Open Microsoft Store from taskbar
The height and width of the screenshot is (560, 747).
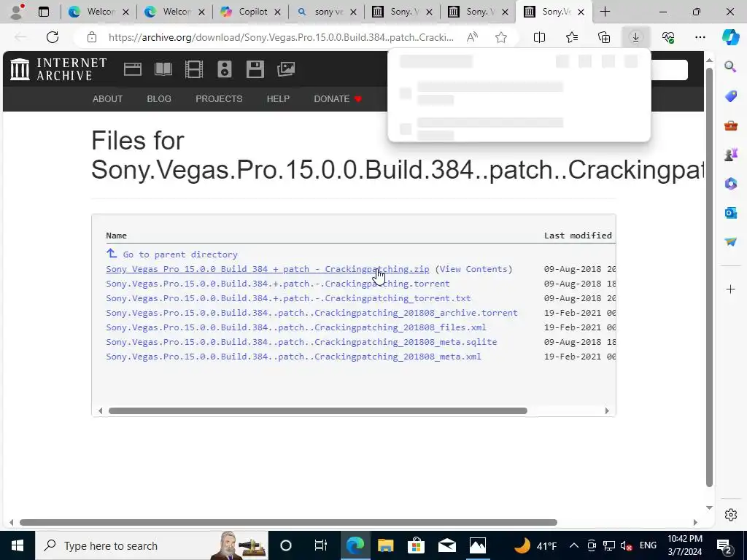pos(416,545)
